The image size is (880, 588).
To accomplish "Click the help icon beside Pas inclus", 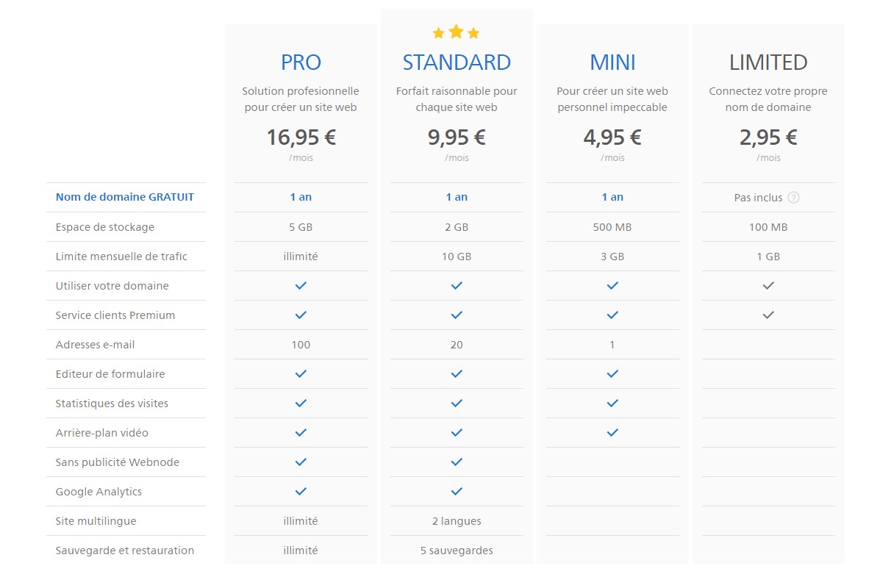I will pyautogui.click(x=793, y=198).
